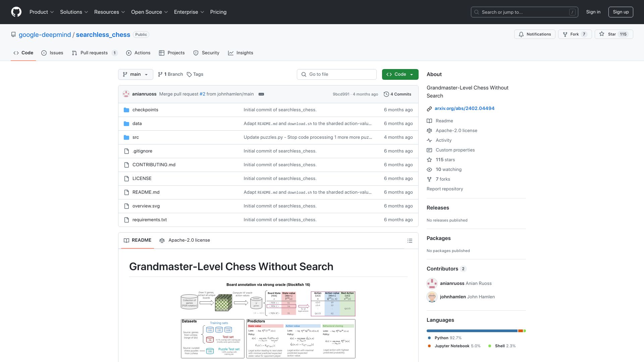
Task: Click the Sign in link
Action: pyautogui.click(x=593, y=12)
